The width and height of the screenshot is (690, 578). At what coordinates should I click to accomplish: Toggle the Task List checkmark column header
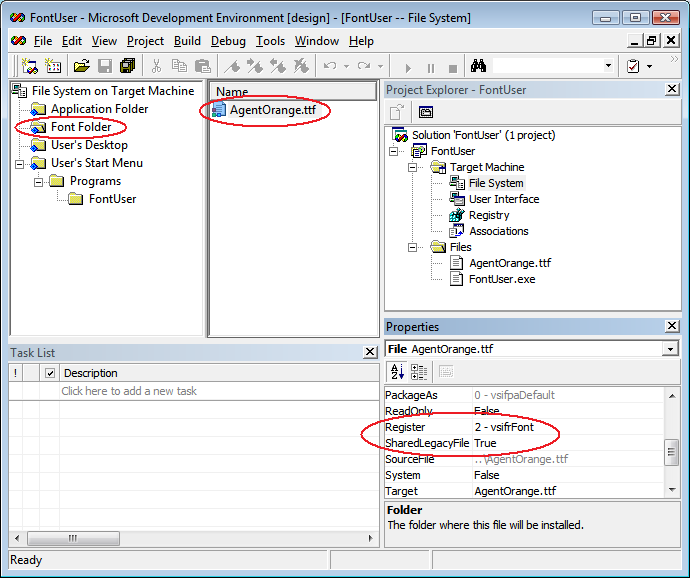coord(50,373)
